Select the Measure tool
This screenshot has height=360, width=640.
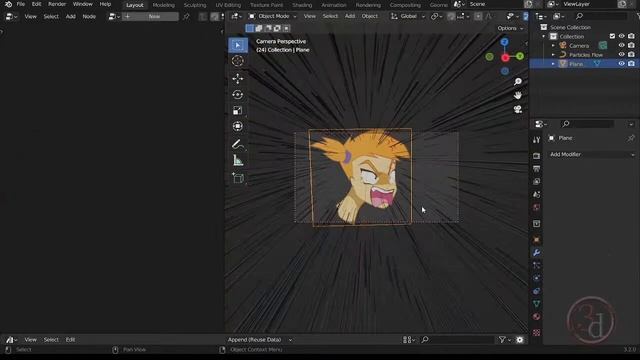[x=238, y=160]
